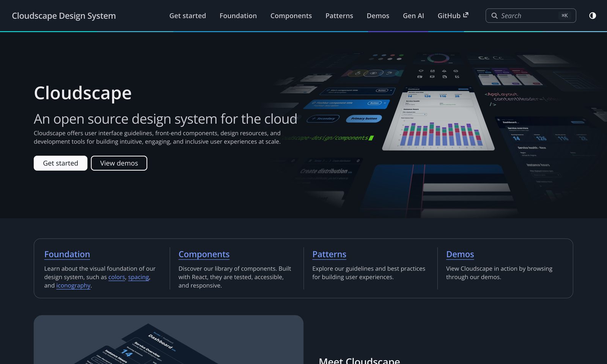Image resolution: width=607 pixels, height=364 pixels.
Task: Click the View demos button
Action: point(119,163)
